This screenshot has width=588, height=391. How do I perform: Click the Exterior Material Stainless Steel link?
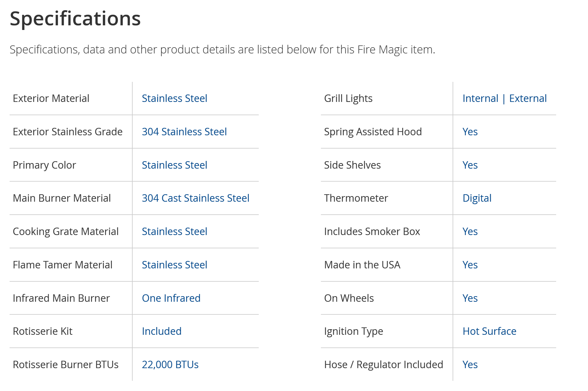[174, 99]
